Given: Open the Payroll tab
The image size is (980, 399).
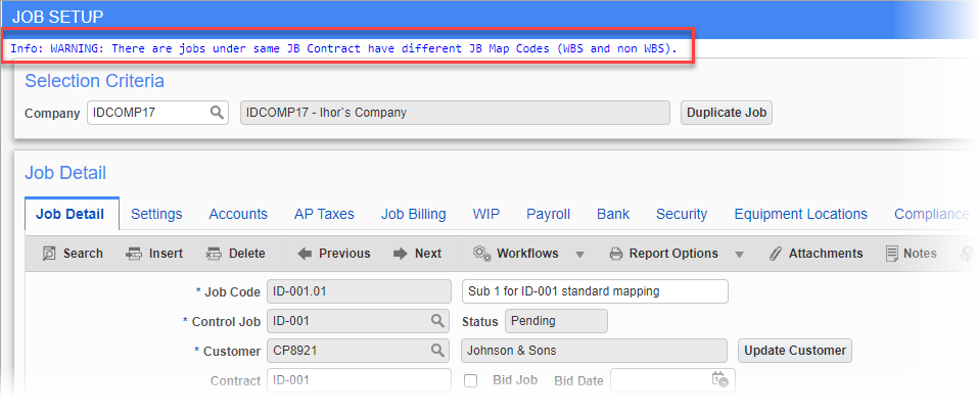Looking at the screenshot, I should [x=548, y=215].
